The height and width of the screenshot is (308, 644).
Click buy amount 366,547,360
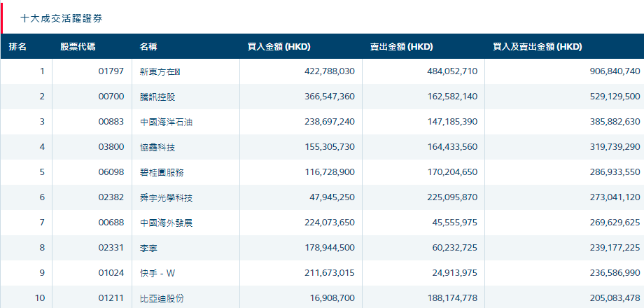[330, 97]
